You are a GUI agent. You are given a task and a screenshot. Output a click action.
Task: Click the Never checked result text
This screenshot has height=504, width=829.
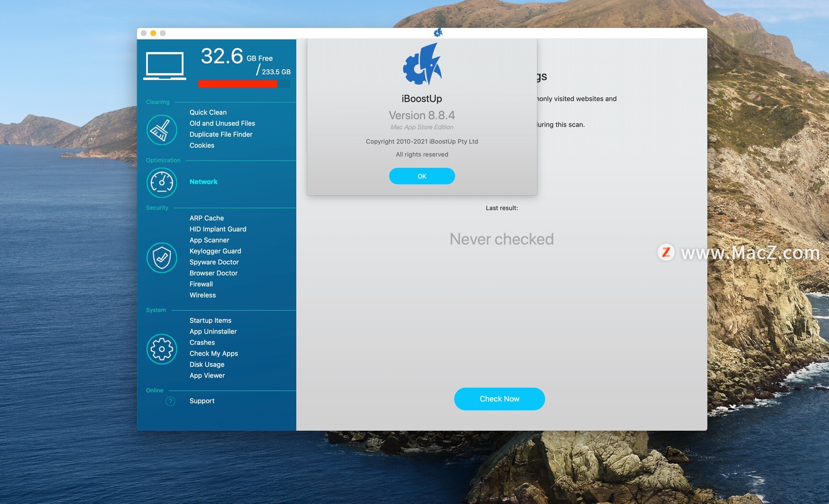502,239
